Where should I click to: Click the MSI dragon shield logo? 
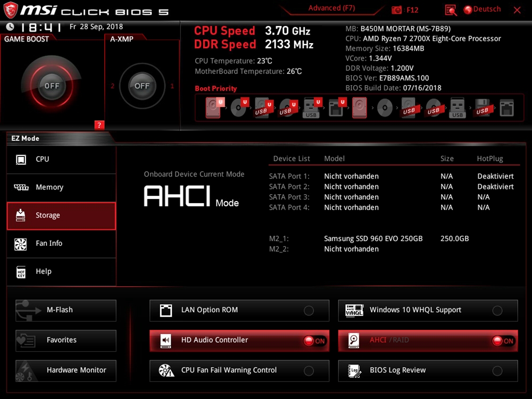(x=11, y=10)
